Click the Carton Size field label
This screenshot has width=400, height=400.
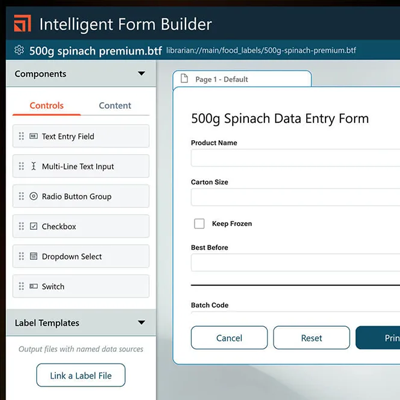coord(210,182)
